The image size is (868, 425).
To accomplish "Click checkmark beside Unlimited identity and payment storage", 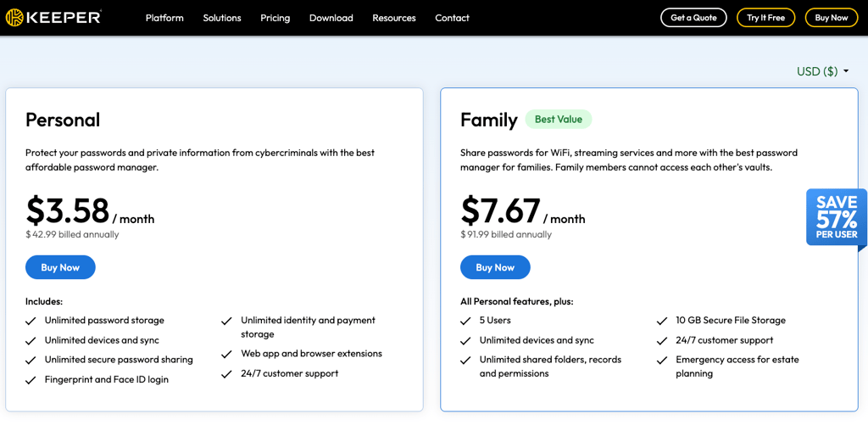I will tap(226, 321).
